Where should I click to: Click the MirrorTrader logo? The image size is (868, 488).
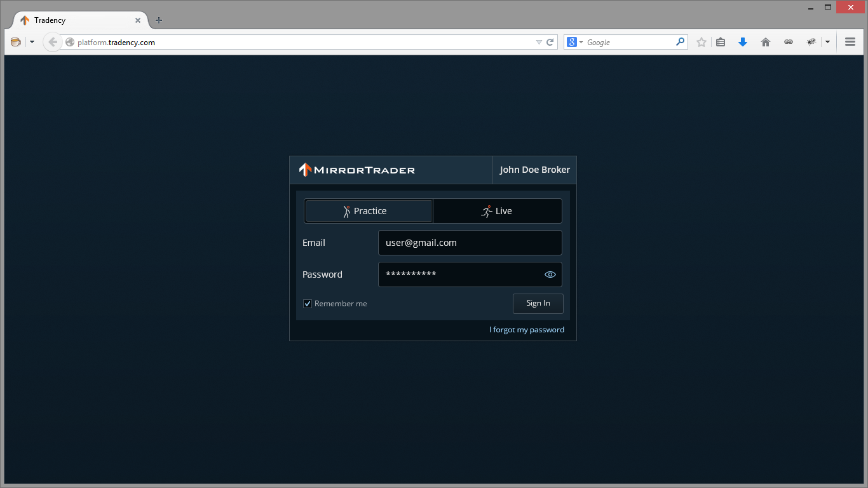tap(357, 170)
